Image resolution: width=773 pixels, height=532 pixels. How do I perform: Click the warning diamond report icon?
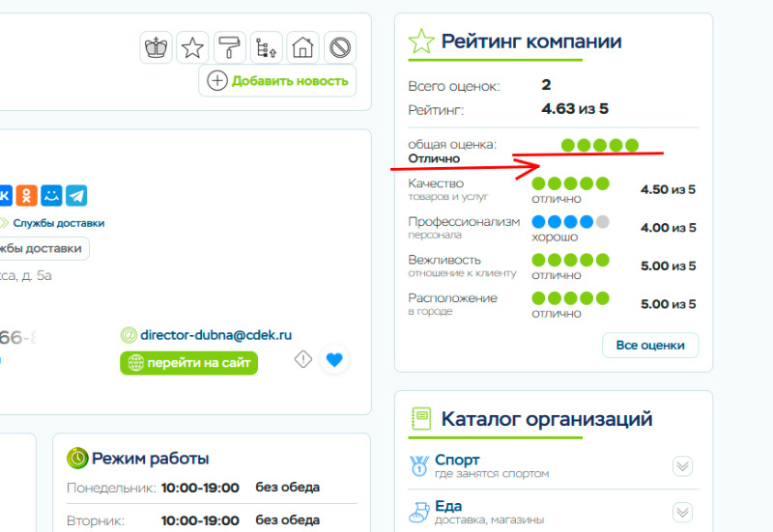303,359
